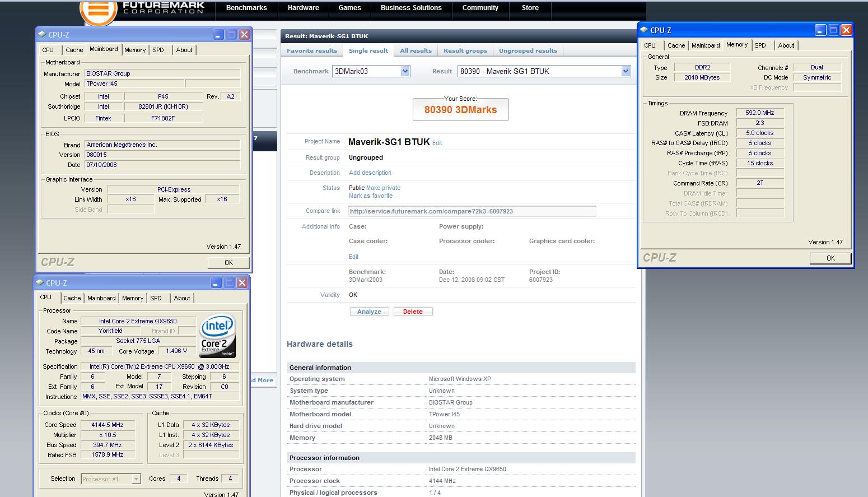The width and height of the screenshot is (868, 497).
Task: Click the CPU-Z Mainboard window title icon
Action: 42,34
